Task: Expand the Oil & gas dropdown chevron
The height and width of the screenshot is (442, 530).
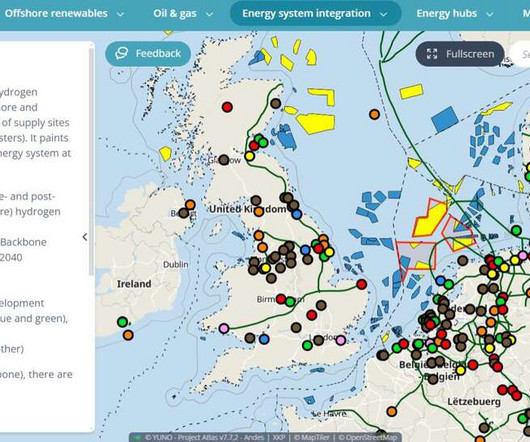Action: click(210, 14)
